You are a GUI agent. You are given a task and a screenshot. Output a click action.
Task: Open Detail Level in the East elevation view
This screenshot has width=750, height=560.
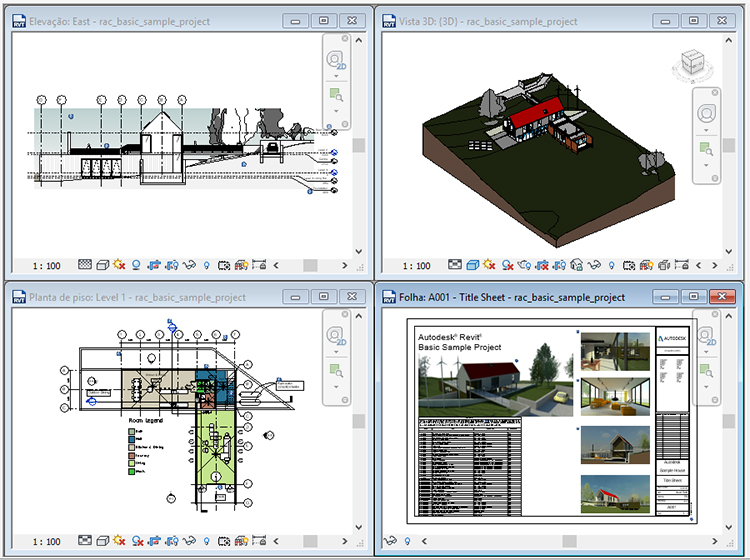(x=85, y=264)
